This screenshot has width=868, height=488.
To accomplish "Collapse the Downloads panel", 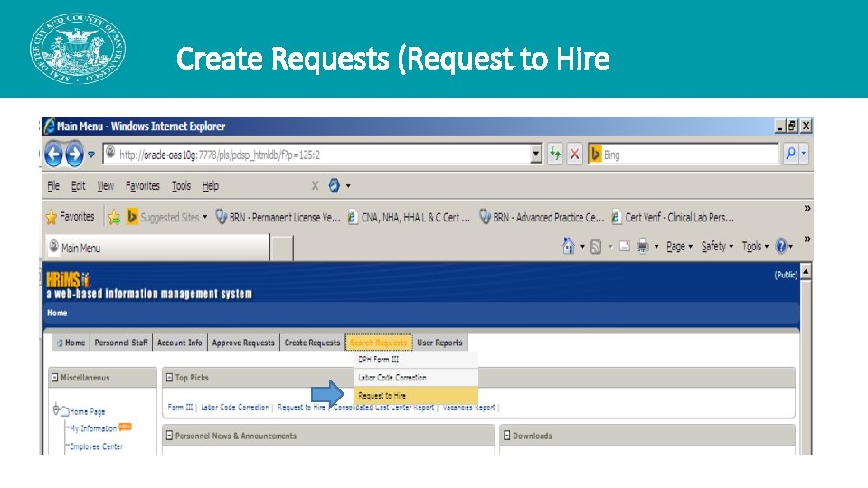I will pyautogui.click(x=506, y=436).
